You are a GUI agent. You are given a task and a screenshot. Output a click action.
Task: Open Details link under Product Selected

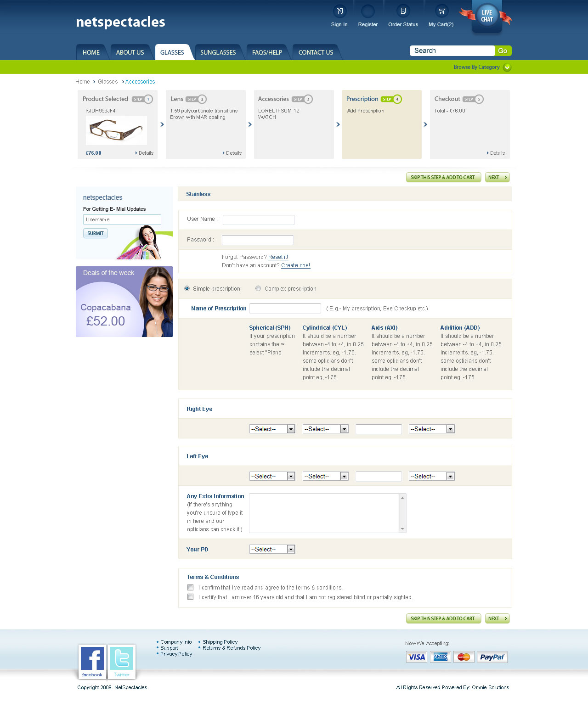(145, 153)
